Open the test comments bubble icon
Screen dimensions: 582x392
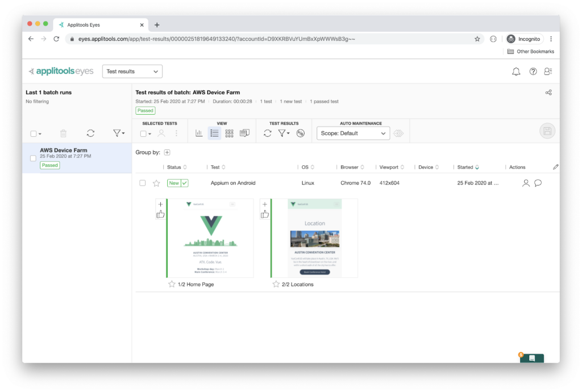tap(538, 183)
